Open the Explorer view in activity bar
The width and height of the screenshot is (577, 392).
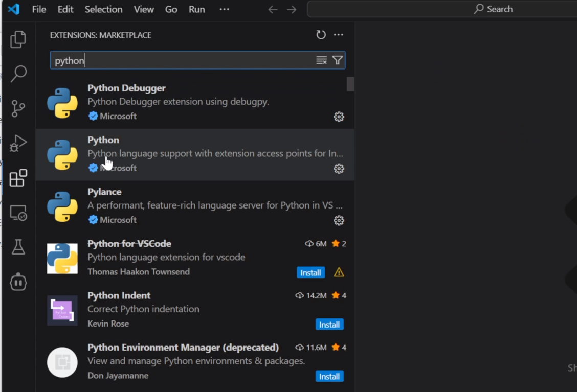(18, 39)
